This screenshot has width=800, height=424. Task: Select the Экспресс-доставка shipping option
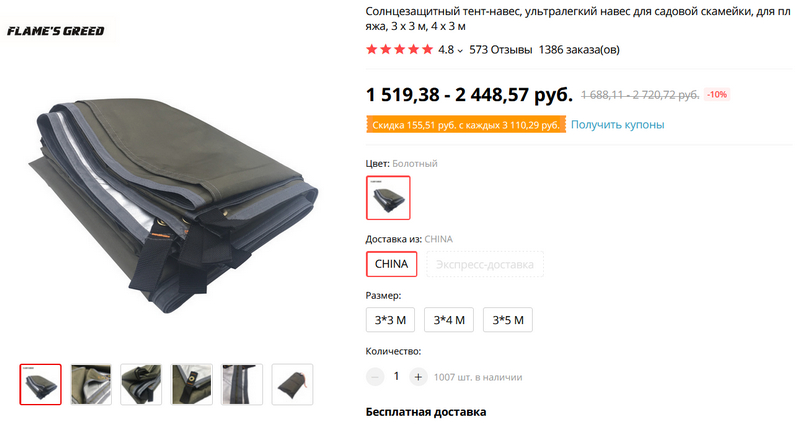[485, 264]
